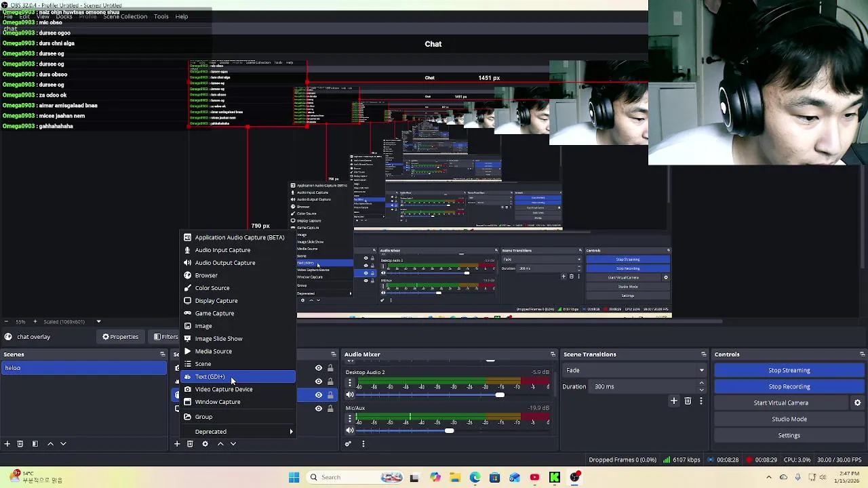The height and width of the screenshot is (488, 868).
Task: Increase transition duration with up arrow
Action: point(701,384)
